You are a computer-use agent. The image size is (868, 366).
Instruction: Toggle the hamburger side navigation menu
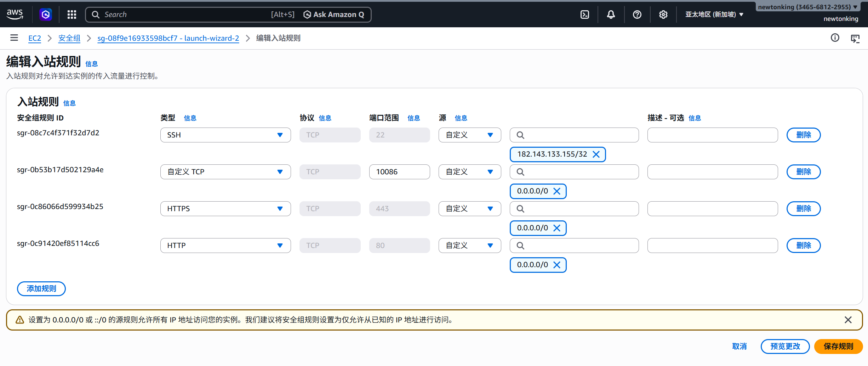(x=14, y=38)
